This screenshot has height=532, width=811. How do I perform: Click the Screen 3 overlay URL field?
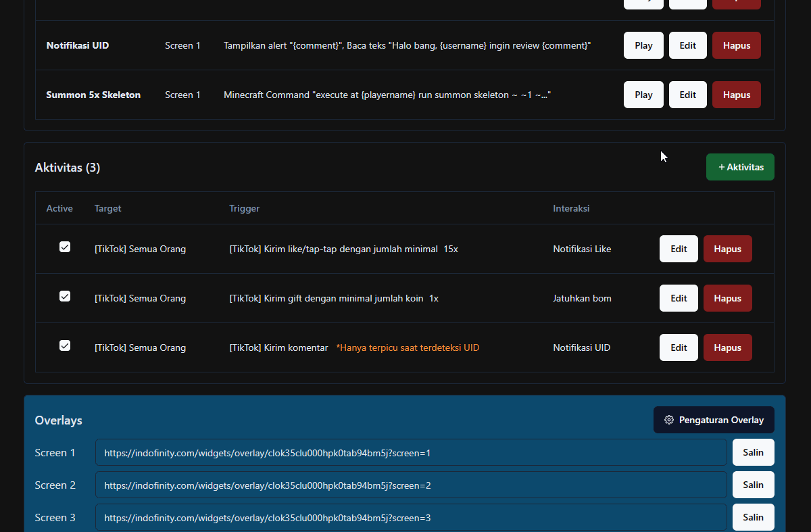tap(410, 517)
